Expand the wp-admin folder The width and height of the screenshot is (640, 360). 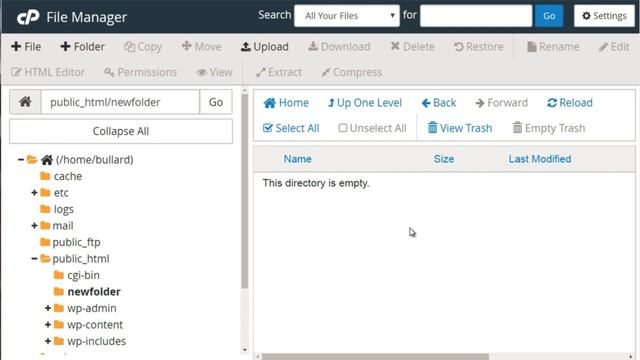pyautogui.click(x=48, y=308)
